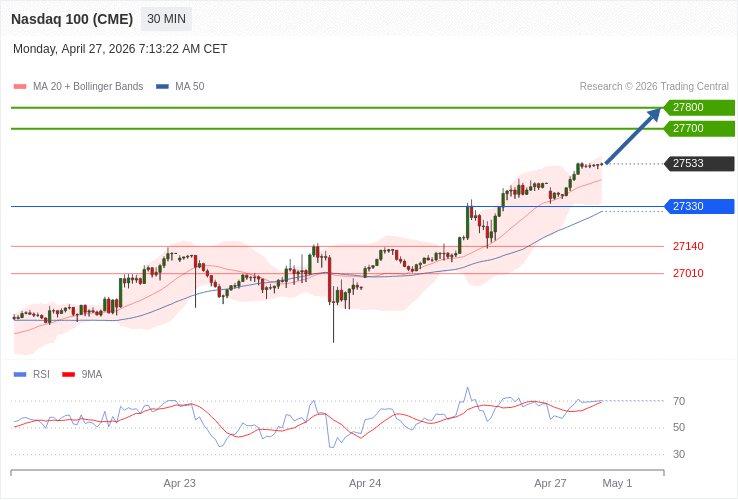
Task: Click the blue 27330 pivot label
Action: point(699,206)
